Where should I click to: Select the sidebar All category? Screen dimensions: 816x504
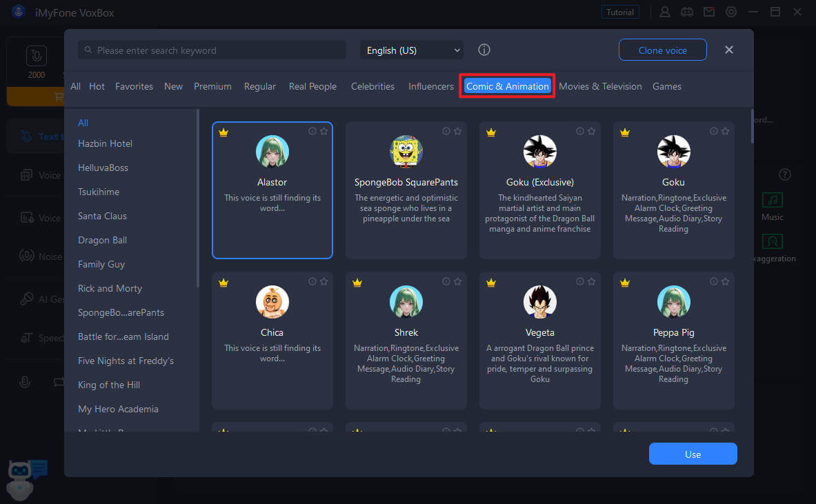click(x=83, y=123)
